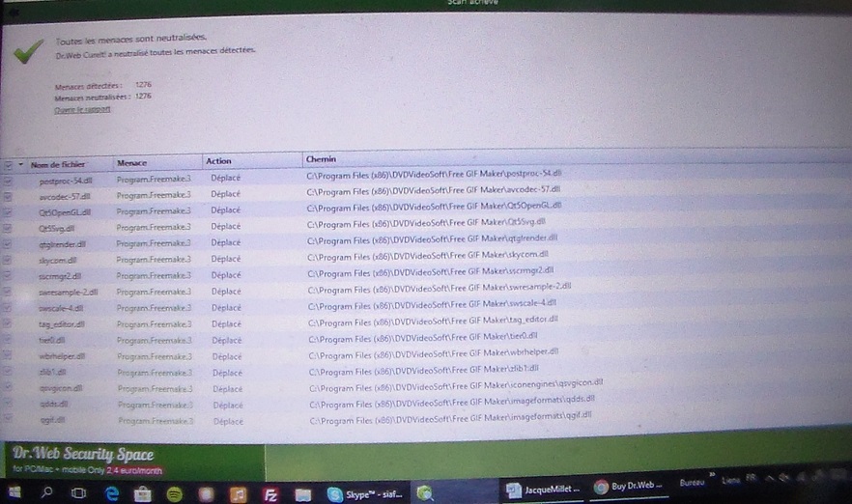Select the avcodec-57.dll file name
Screen dimensions: 852x504
pyautogui.click(x=65, y=197)
